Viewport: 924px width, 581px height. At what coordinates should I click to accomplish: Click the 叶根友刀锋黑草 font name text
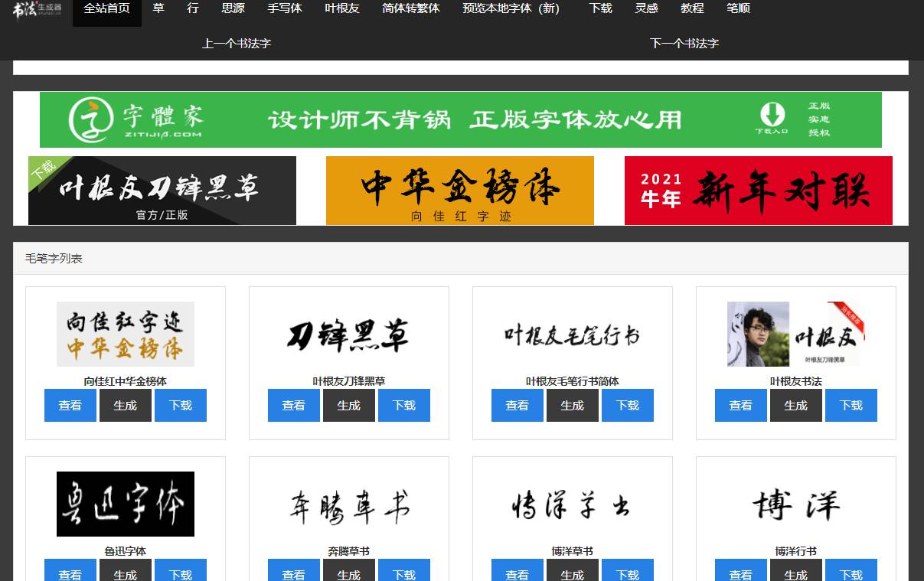coord(349,381)
